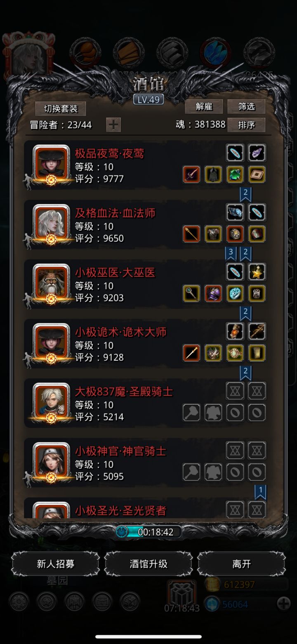Click the 解雇 dismiss button
The width and height of the screenshot is (297, 644).
pyautogui.click(x=204, y=106)
